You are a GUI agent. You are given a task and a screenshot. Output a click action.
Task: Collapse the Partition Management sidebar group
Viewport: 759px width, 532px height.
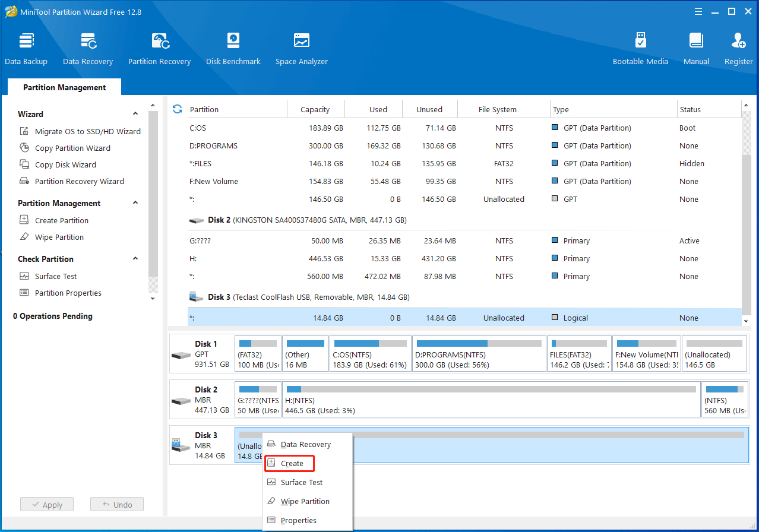click(x=135, y=203)
